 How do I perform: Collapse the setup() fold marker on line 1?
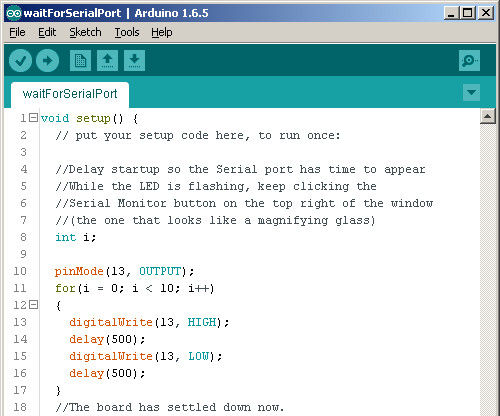point(33,118)
